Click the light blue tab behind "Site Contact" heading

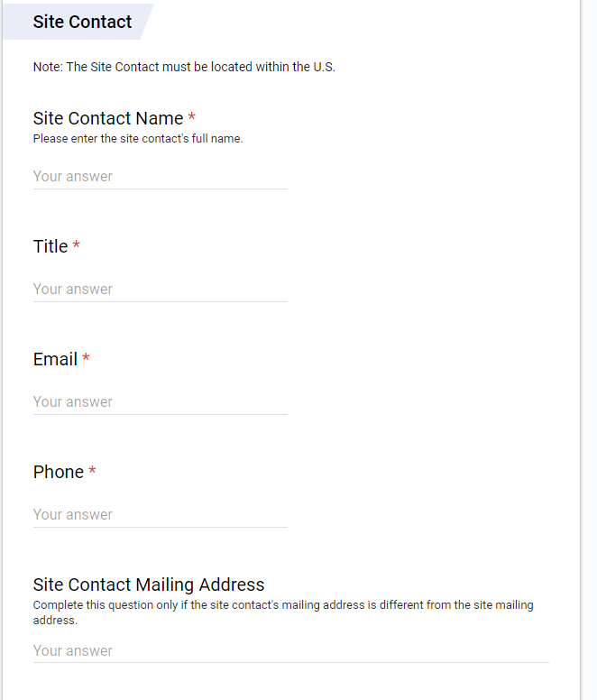[x=143, y=22]
